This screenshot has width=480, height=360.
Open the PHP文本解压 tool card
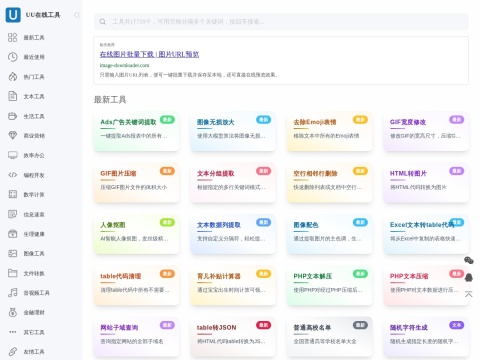coord(329,285)
